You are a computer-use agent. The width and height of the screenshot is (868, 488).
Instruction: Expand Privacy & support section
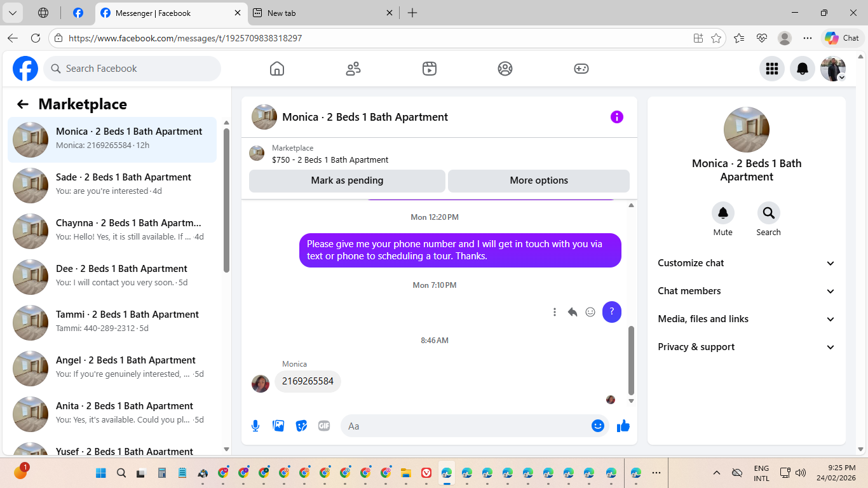click(747, 347)
